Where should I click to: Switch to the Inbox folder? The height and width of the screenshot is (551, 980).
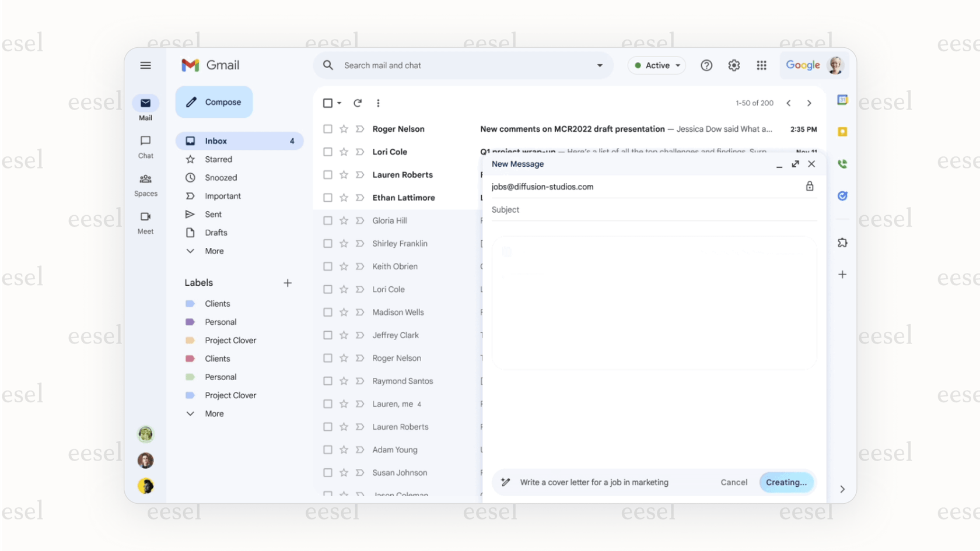coord(216,141)
